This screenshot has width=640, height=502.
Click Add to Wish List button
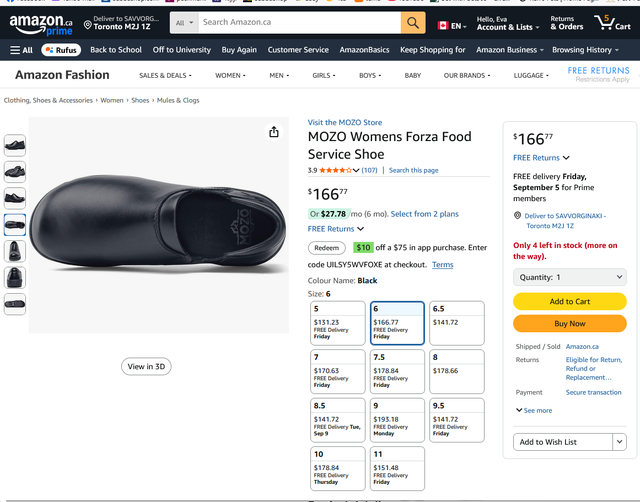click(563, 442)
